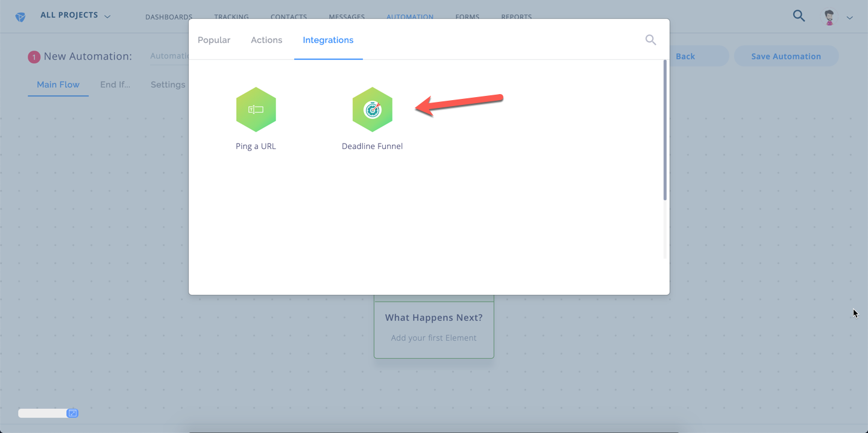Select the Integrations tab
This screenshot has width=868, height=433.
click(328, 40)
